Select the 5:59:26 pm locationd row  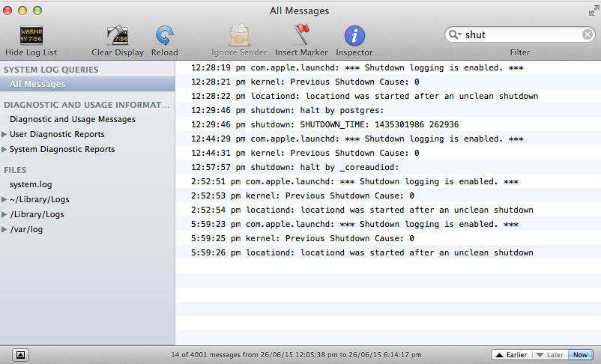tap(388, 252)
